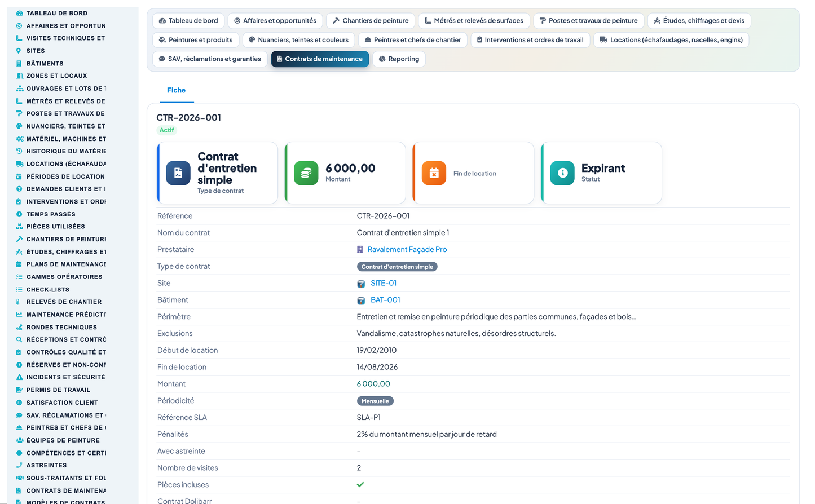Select the Fiche tab
Screen dimensions: 815x504
(177, 90)
